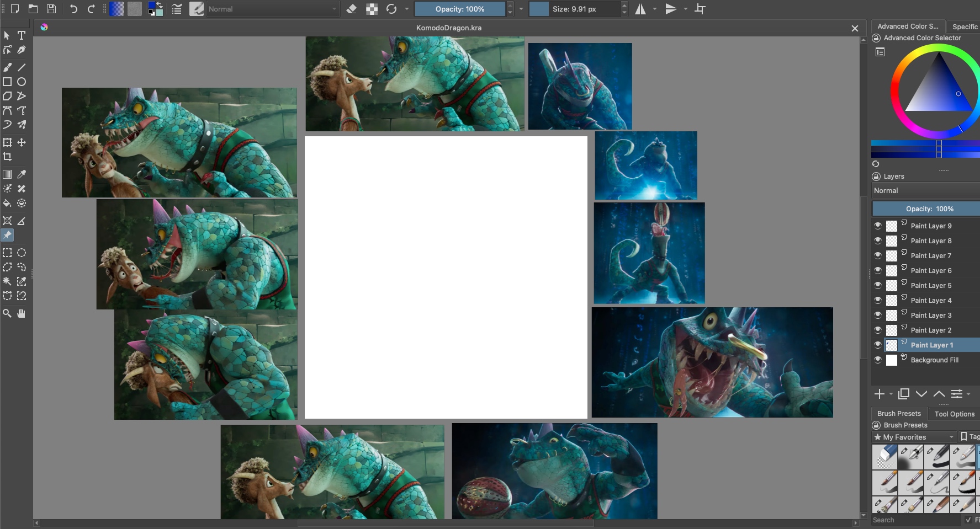Viewport: 980px width, 529px height.
Task: Toggle visibility of Paint Layer 5
Action: coord(878,285)
